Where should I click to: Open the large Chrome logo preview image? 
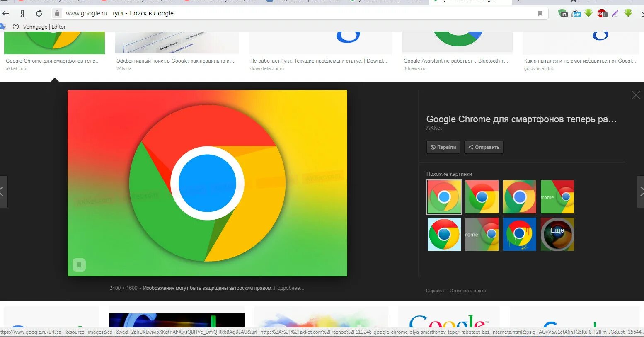click(x=207, y=183)
